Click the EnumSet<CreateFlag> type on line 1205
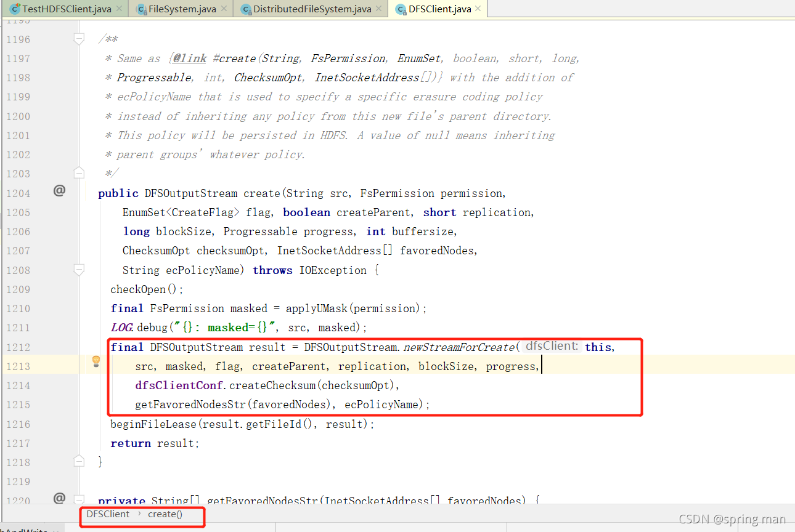795x532 pixels. [x=181, y=212]
